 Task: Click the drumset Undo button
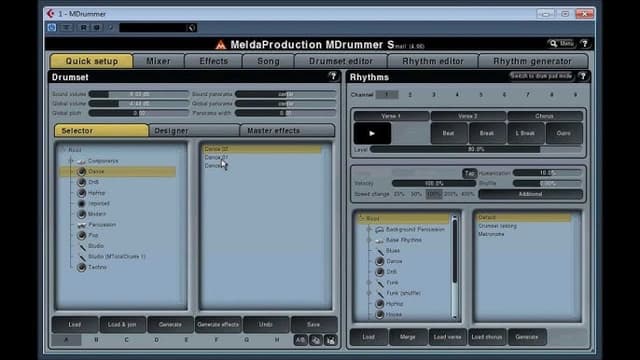click(x=266, y=324)
